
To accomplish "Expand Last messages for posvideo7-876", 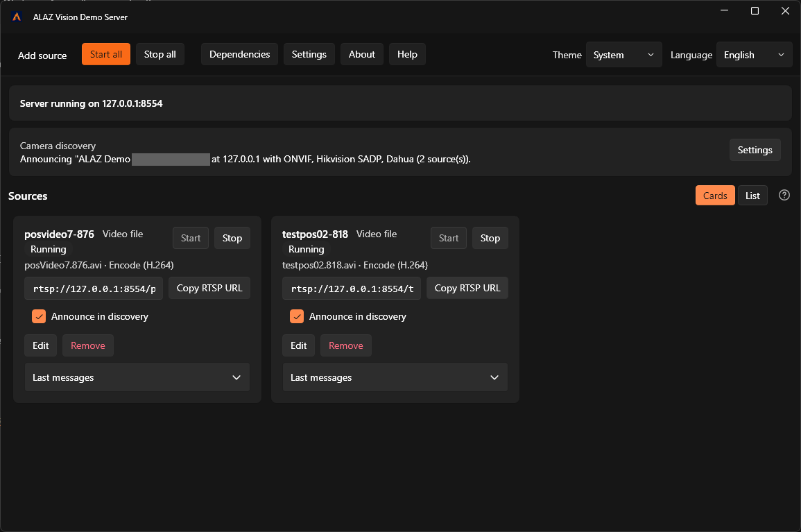I will [x=137, y=377].
